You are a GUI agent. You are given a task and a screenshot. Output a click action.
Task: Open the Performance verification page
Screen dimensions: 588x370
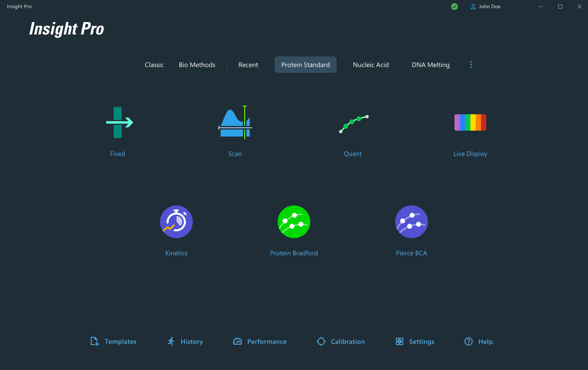coord(260,341)
